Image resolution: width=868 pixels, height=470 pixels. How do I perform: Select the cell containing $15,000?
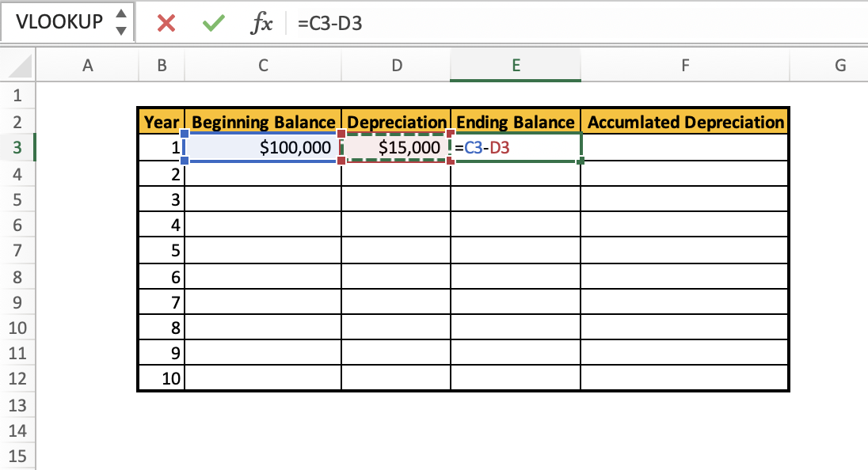point(396,147)
